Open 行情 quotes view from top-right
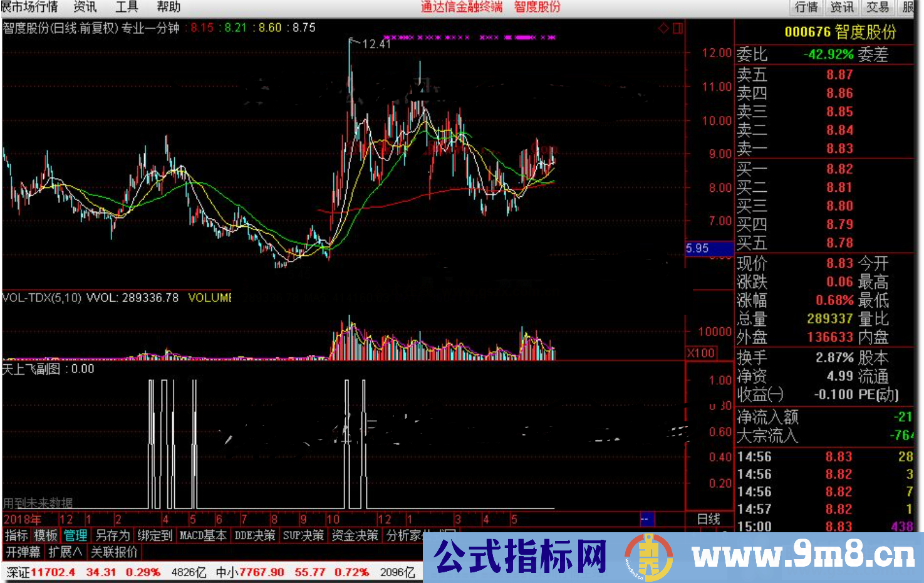The width and height of the screenshot is (924, 583). pyautogui.click(x=806, y=8)
